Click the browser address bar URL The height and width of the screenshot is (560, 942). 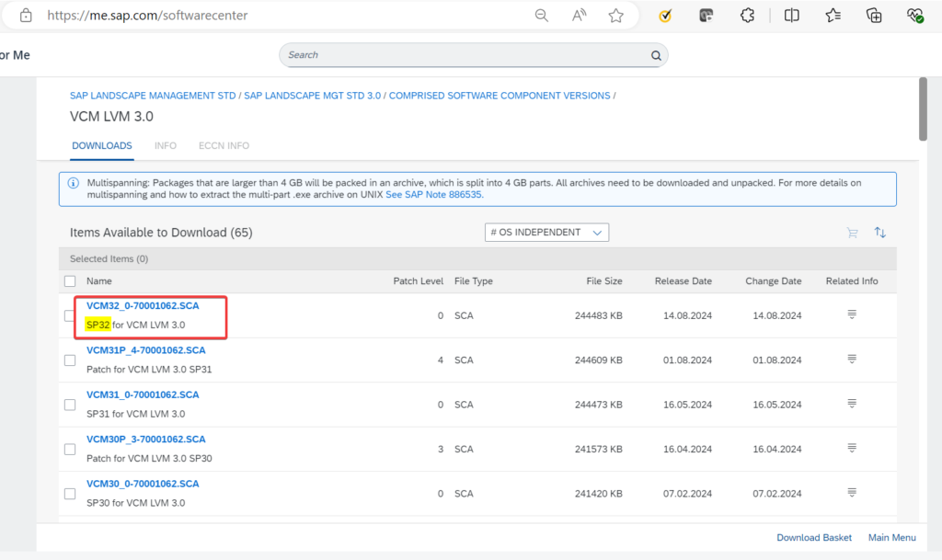tap(147, 16)
